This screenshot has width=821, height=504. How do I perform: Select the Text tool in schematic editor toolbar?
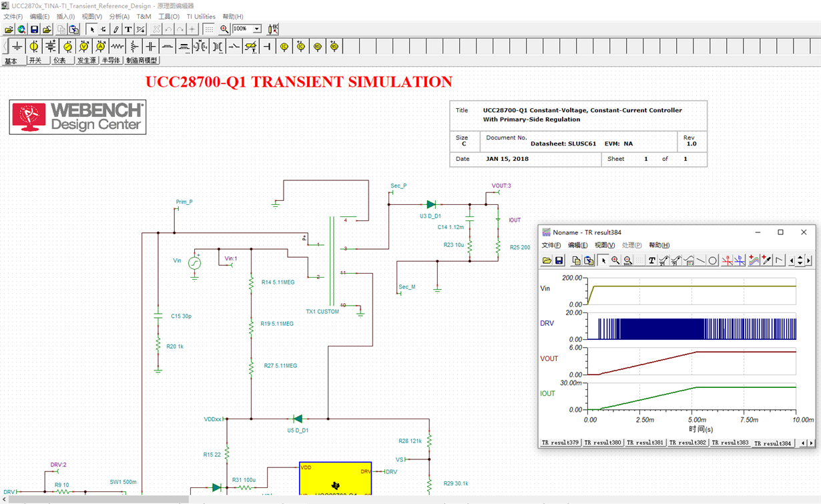click(x=128, y=29)
